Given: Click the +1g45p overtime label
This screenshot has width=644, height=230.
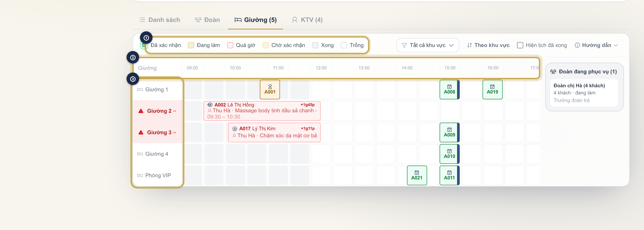Looking at the screenshot, I should point(307,105).
